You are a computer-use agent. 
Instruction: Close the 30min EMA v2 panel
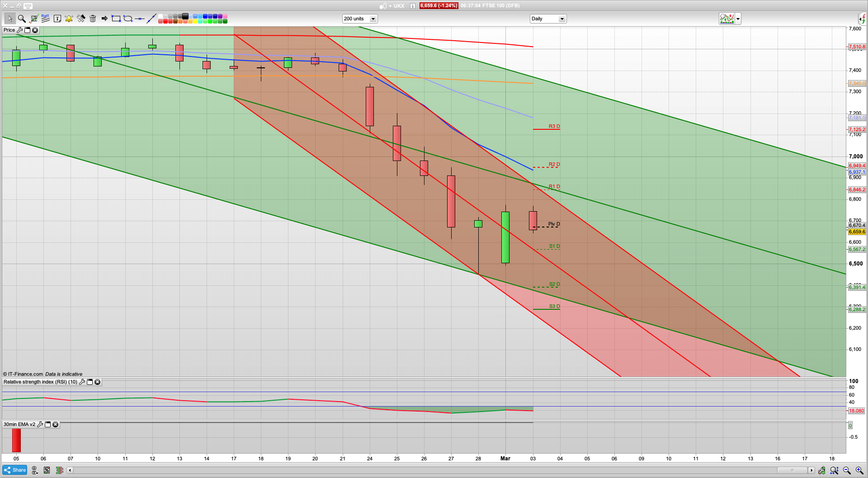(x=55, y=425)
